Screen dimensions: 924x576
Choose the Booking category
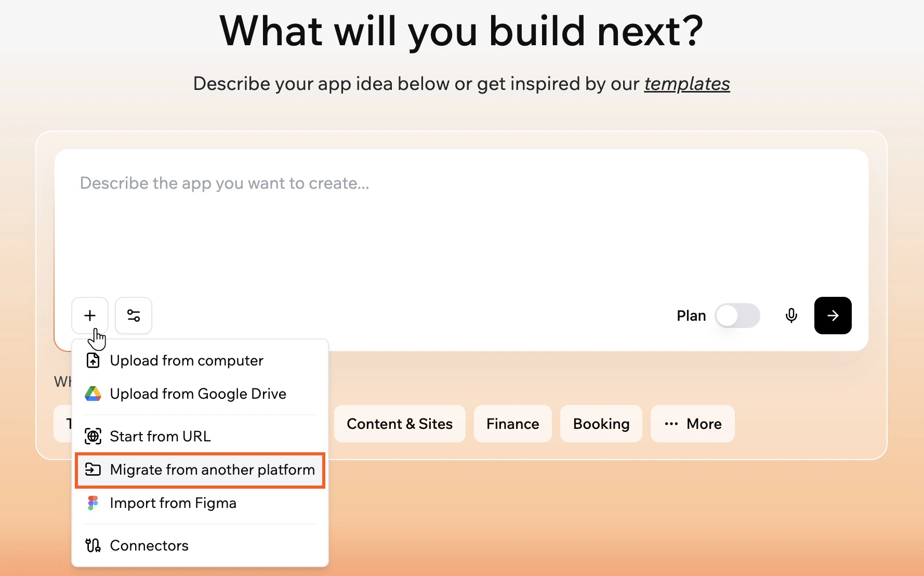[x=601, y=424]
